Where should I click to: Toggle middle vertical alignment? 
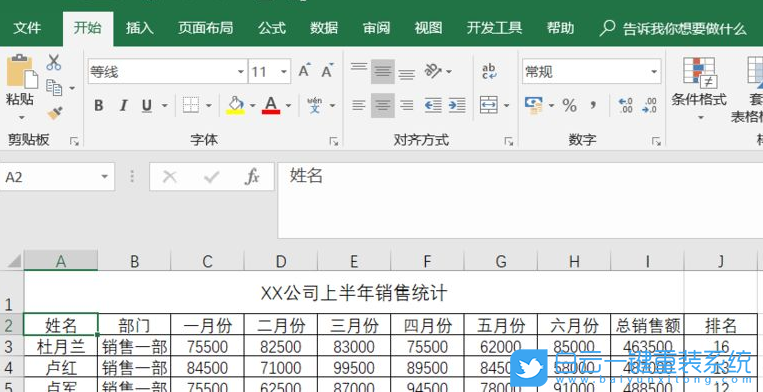(383, 71)
